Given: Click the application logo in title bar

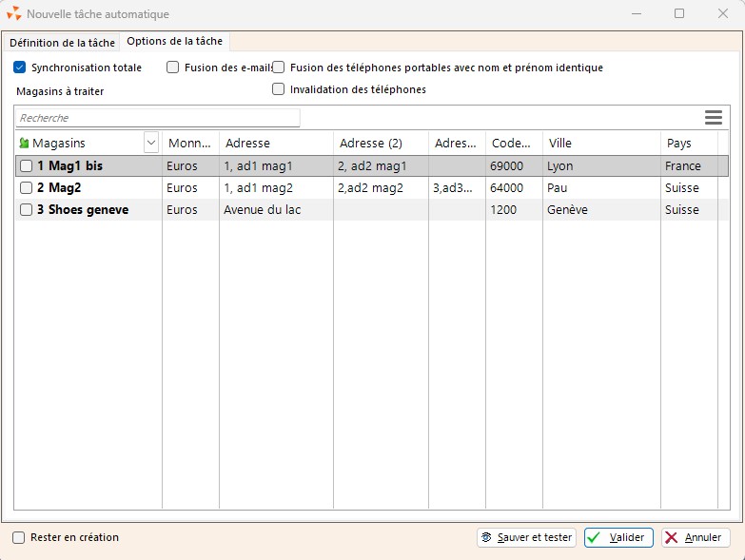Looking at the screenshot, I should point(13,14).
